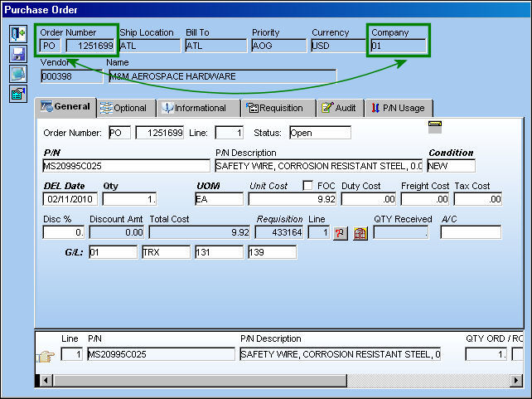
Task: Click the P/N field showing MS20995C025
Action: click(x=126, y=166)
